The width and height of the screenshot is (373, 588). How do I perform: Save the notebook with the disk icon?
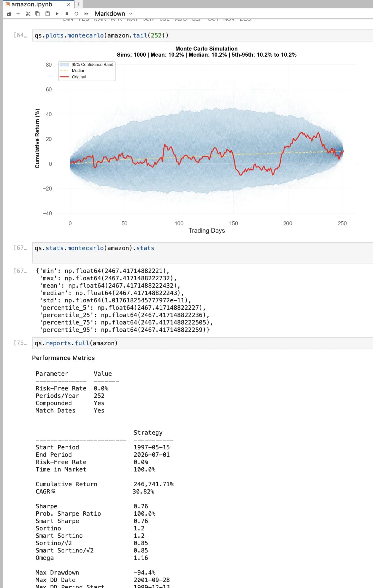coord(9,14)
